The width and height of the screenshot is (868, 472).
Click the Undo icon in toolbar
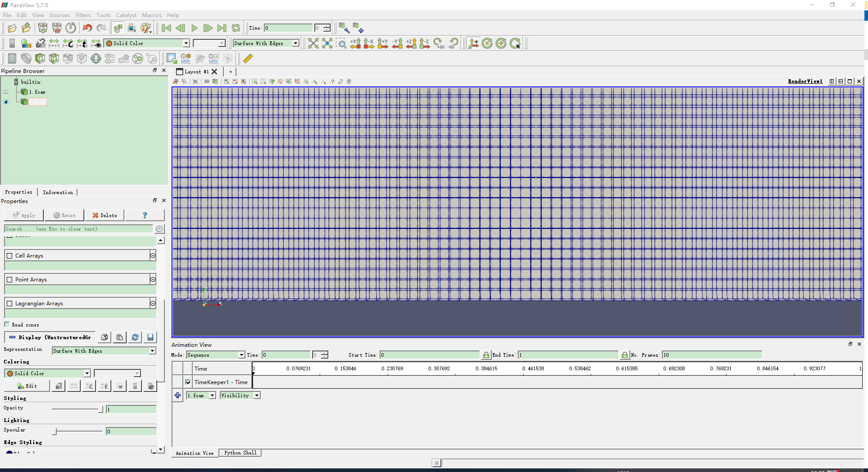(x=87, y=28)
